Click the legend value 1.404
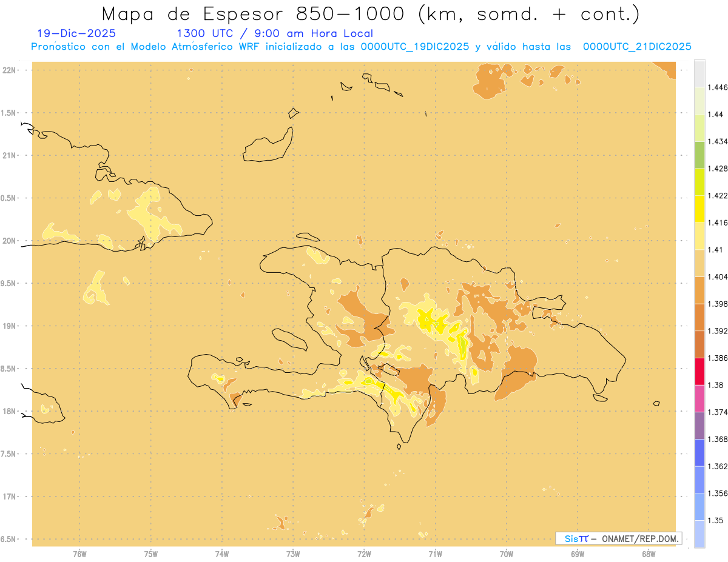This screenshot has height=562, width=728. pyautogui.click(x=718, y=276)
